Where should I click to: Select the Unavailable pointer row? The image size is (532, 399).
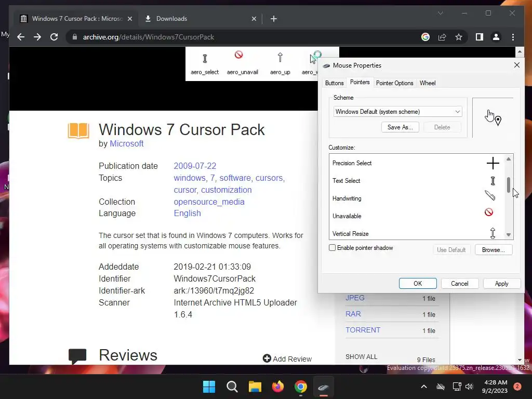click(x=417, y=216)
